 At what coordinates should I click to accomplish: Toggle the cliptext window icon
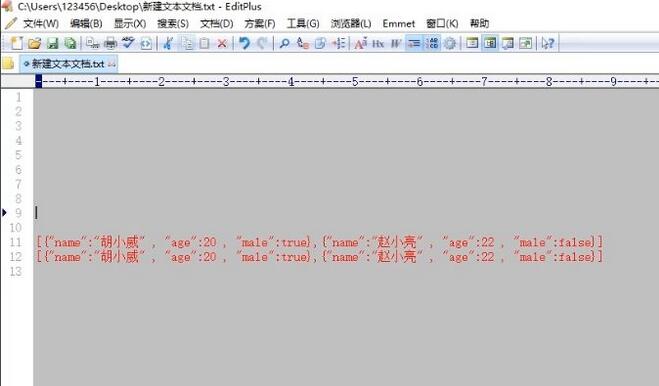pos(490,43)
